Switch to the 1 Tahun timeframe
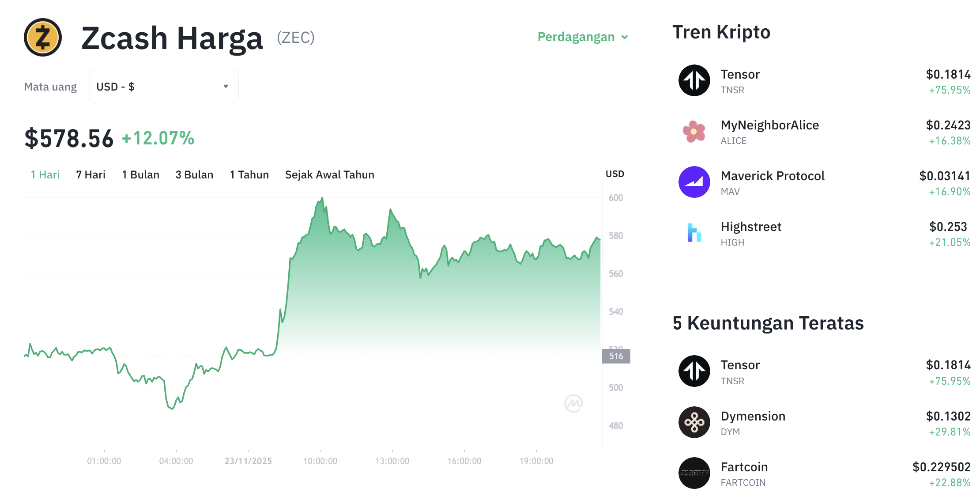This screenshot has width=980, height=500. [249, 174]
